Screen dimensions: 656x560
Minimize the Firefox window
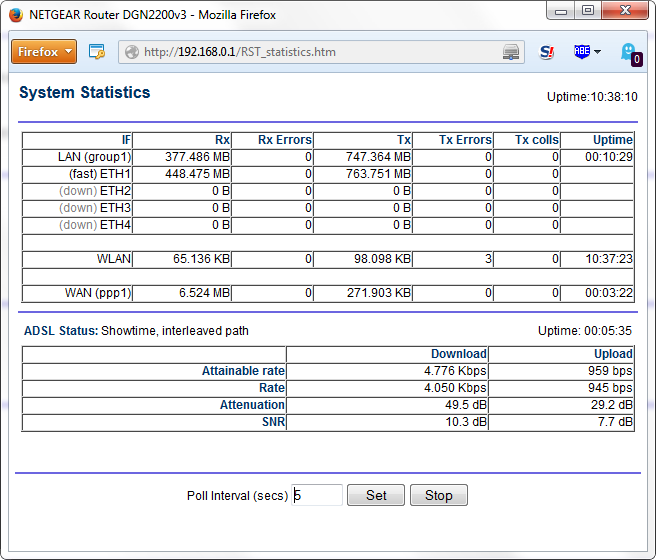click(x=563, y=11)
